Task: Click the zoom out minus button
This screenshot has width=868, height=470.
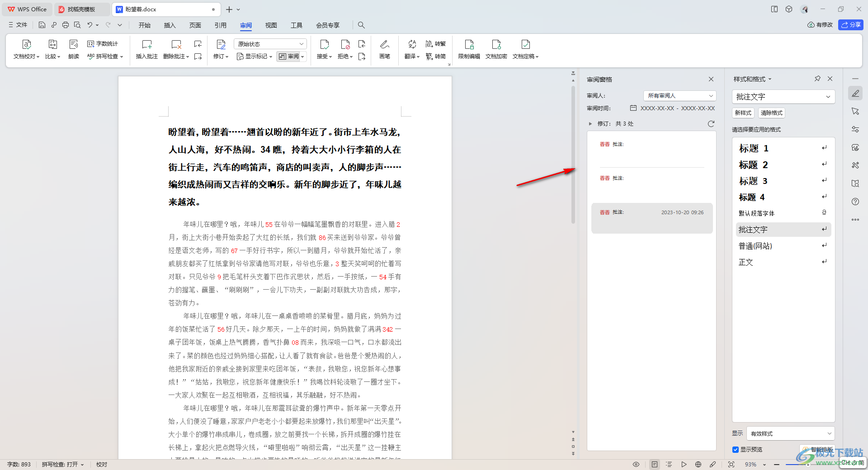Action: [x=777, y=464]
